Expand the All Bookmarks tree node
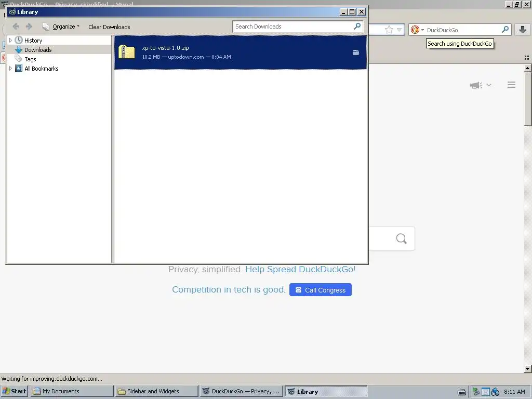532x399 pixels. pyautogui.click(x=10, y=69)
